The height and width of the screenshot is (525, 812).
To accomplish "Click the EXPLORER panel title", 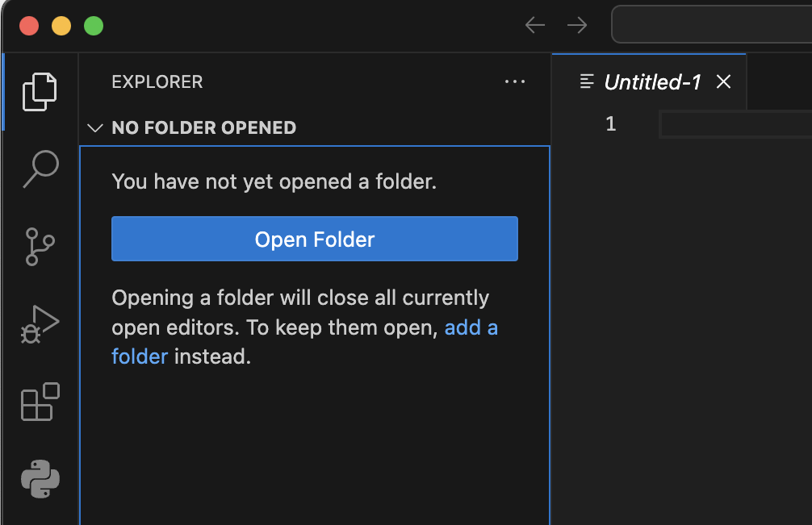I will [x=157, y=81].
